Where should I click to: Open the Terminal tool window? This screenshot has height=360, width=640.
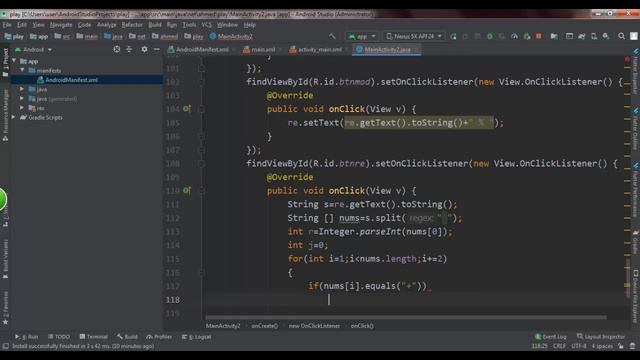[93, 337]
